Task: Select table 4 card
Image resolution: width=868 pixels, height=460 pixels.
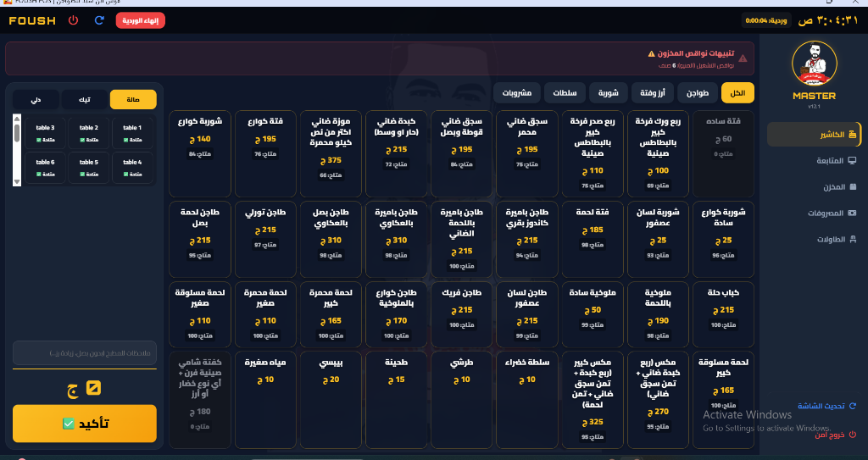Action: click(x=132, y=168)
